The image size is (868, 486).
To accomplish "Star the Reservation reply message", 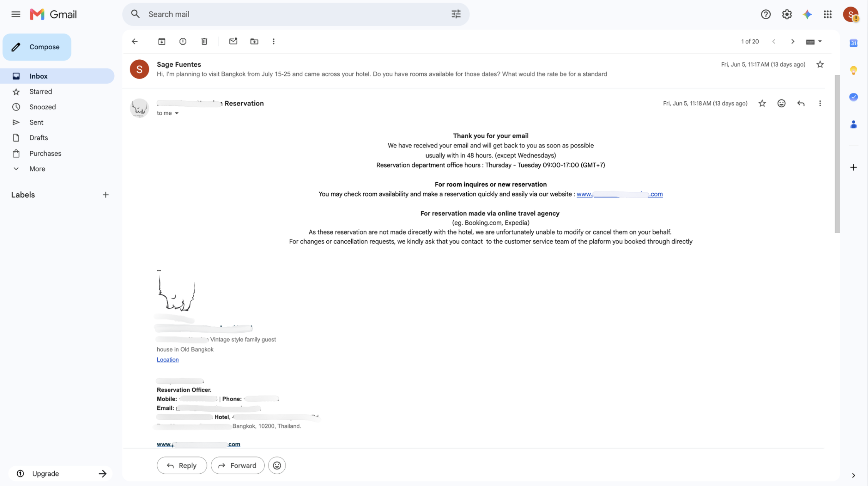I will pyautogui.click(x=762, y=103).
